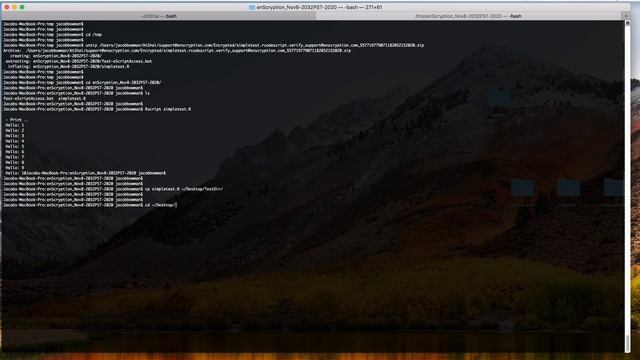Click the 'extracting:' Fast-eScriptAccess.bat line

(x=79, y=61)
